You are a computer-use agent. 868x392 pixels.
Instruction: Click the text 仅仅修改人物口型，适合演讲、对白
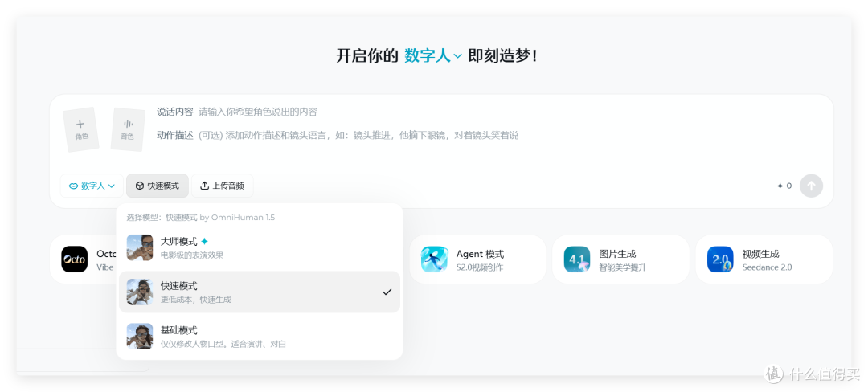[223, 344]
